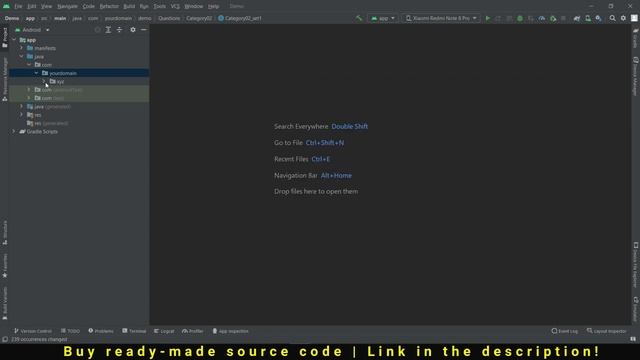Click the Select Opened File target icon
Image resolution: width=640 pixels, height=360 pixels.
click(x=97, y=30)
